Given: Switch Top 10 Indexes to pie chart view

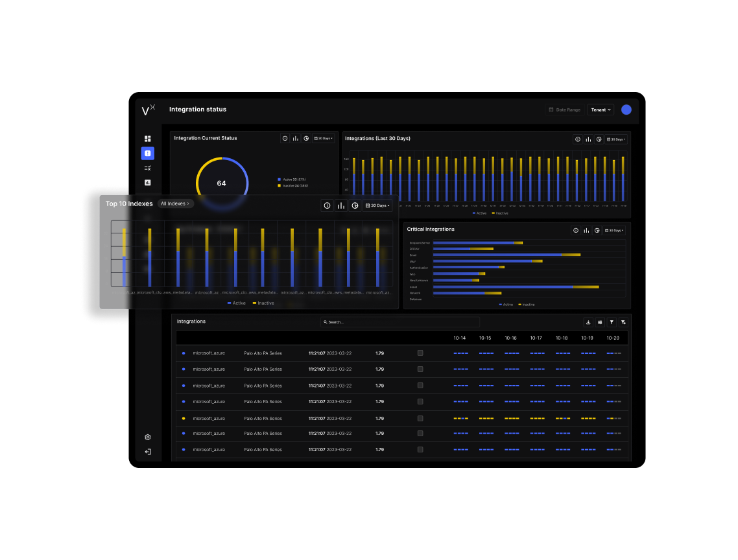Looking at the screenshot, I should 355,205.
